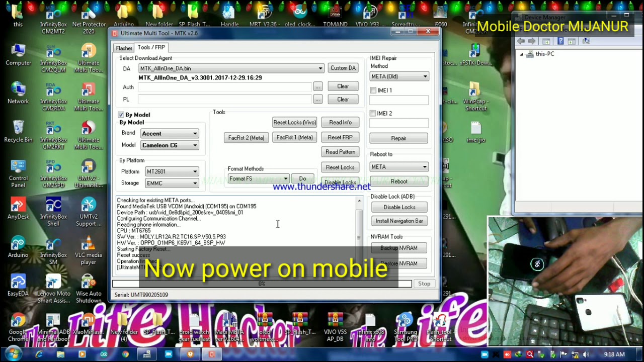
Task: Open the Network desktop icon
Action: click(18, 93)
